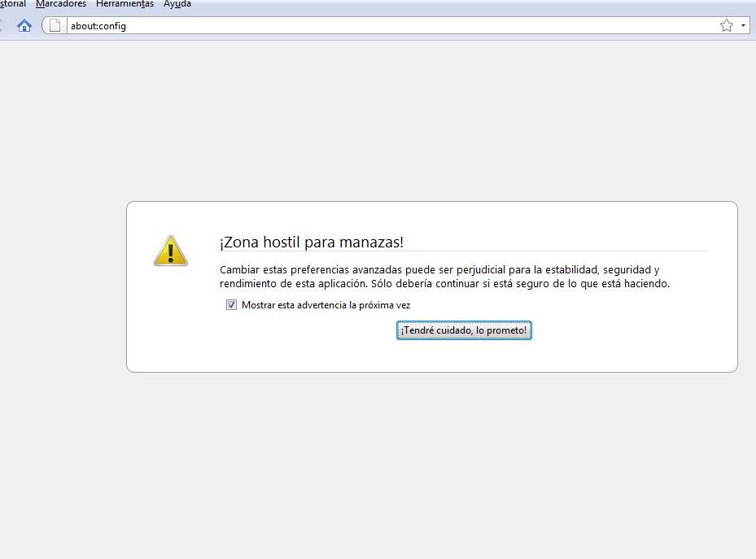Uncheck the show warning next time checkbox
The width and height of the screenshot is (756, 559).
[231, 305]
